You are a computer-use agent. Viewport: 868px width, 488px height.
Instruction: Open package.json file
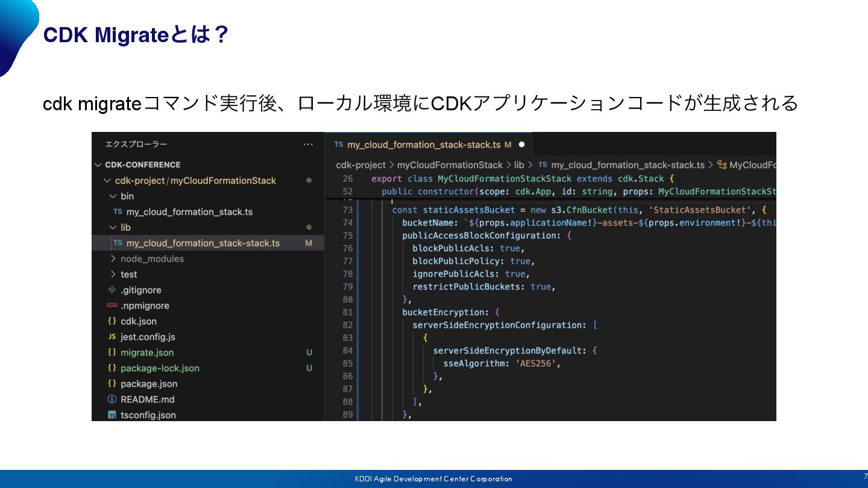[x=149, y=384]
